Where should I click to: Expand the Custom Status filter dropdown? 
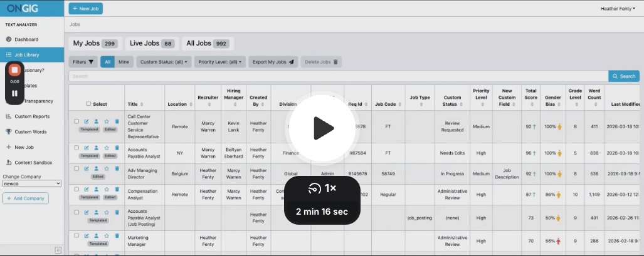(163, 62)
